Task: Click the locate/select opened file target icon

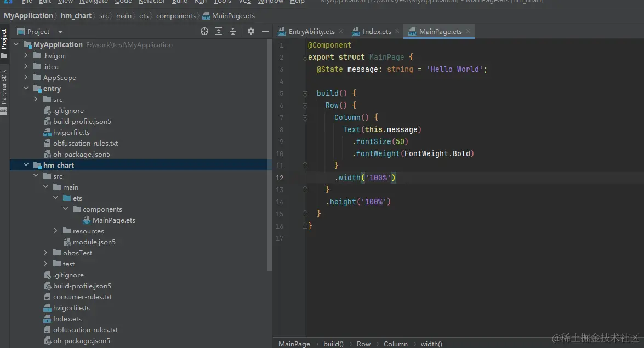Action: (204, 32)
